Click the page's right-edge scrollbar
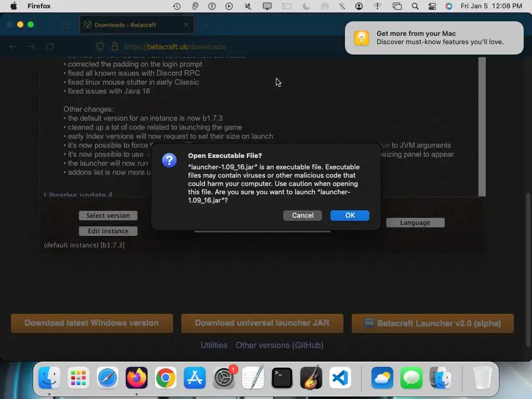Screen dimensions: 532x399 528,270
